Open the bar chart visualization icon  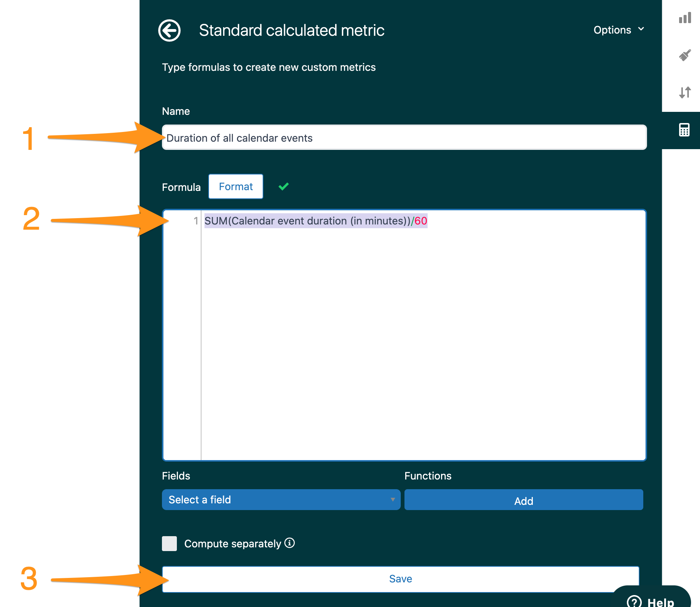[685, 18]
